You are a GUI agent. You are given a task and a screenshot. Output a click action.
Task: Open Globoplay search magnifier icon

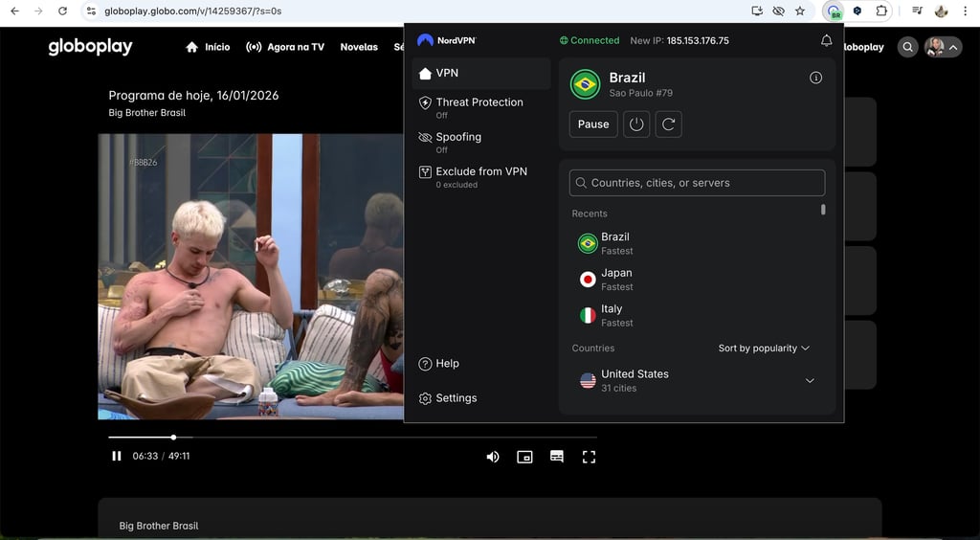907,47
